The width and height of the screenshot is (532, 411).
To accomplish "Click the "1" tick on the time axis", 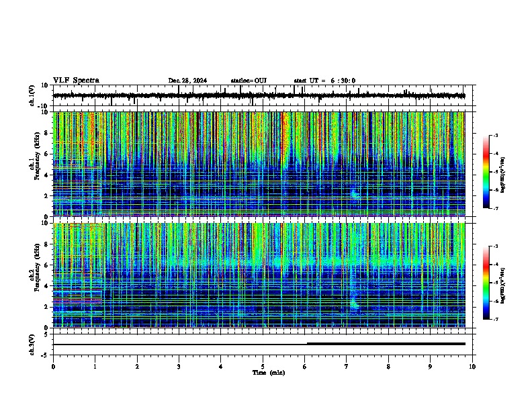I will 95,367.
